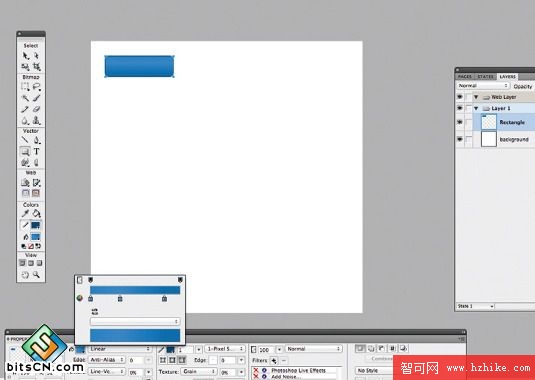Select the Zoom tool

point(36,275)
